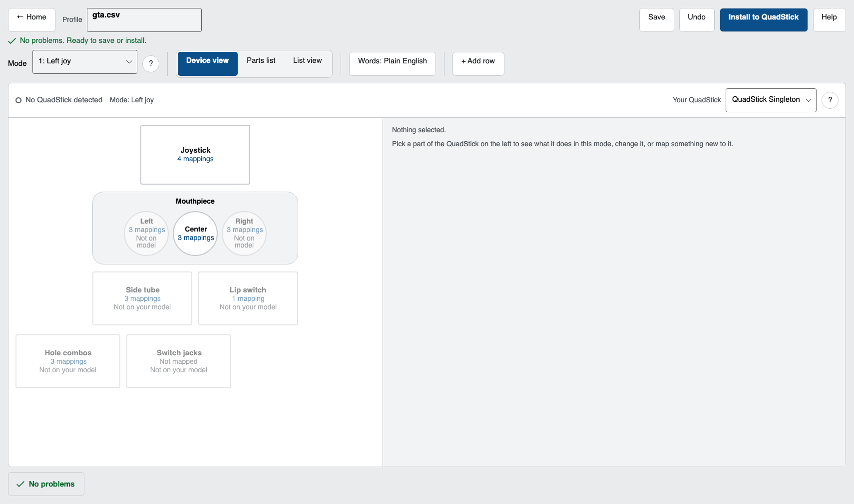
Task: Open the Mode dropdown showing 1: Left joy
Action: pyautogui.click(x=85, y=62)
